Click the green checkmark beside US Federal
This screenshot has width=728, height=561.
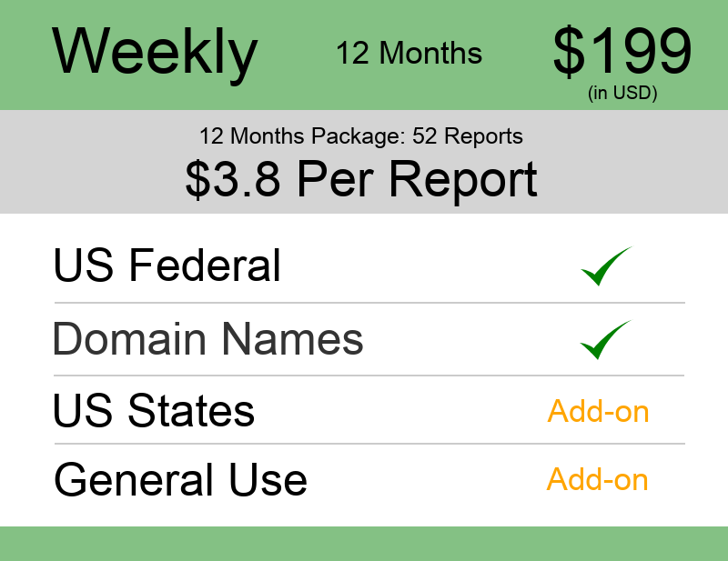[x=606, y=265]
